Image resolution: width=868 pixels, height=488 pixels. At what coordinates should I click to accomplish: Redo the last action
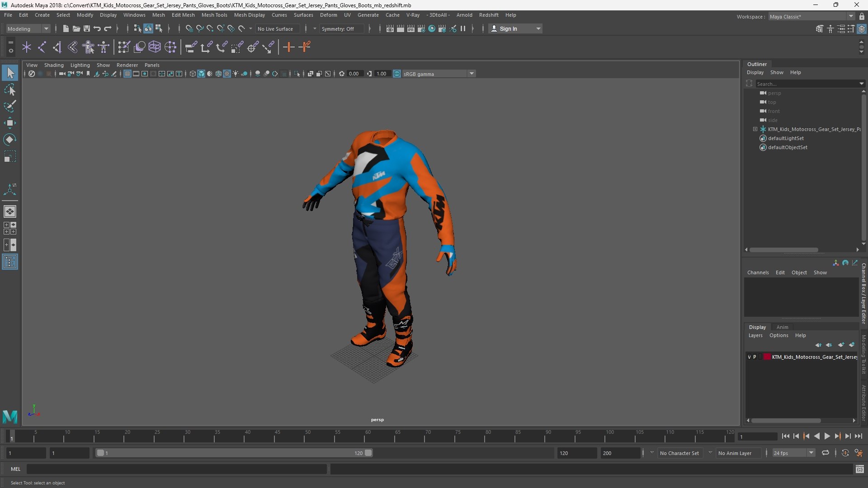[108, 28]
